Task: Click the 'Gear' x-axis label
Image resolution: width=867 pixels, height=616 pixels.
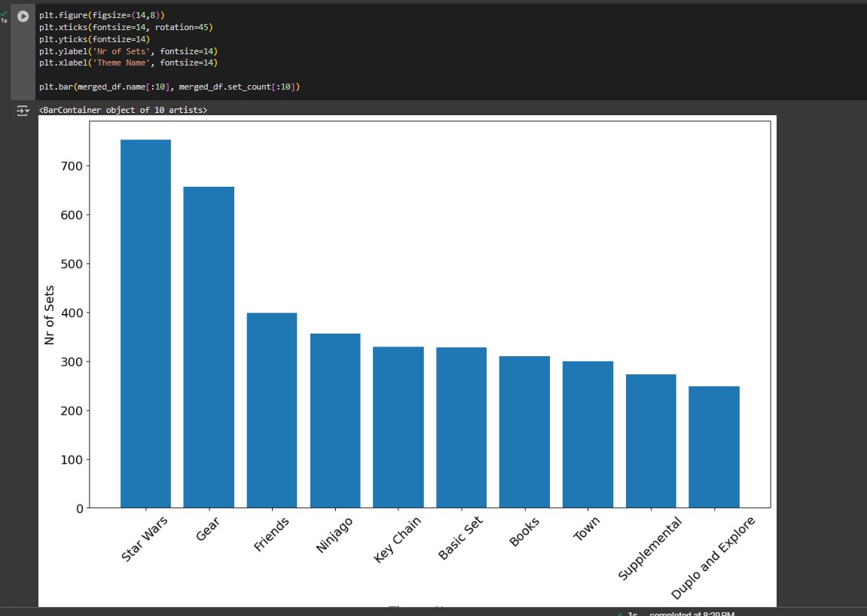Action: coord(208,529)
